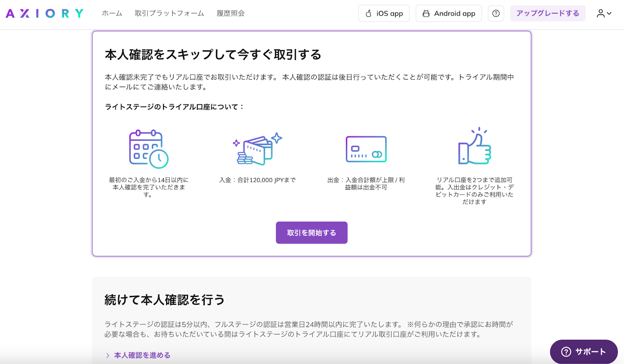This screenshot has height=364, width=624.
Task: Select the paragraph starting 本人確認未完了でもリアル口座
Action: [x=309, y=82]
